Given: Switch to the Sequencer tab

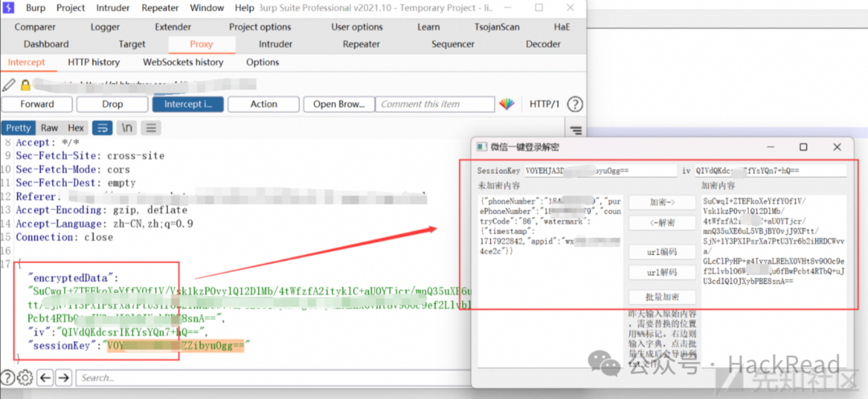Looking at the screenshot, I should (452, 44).
